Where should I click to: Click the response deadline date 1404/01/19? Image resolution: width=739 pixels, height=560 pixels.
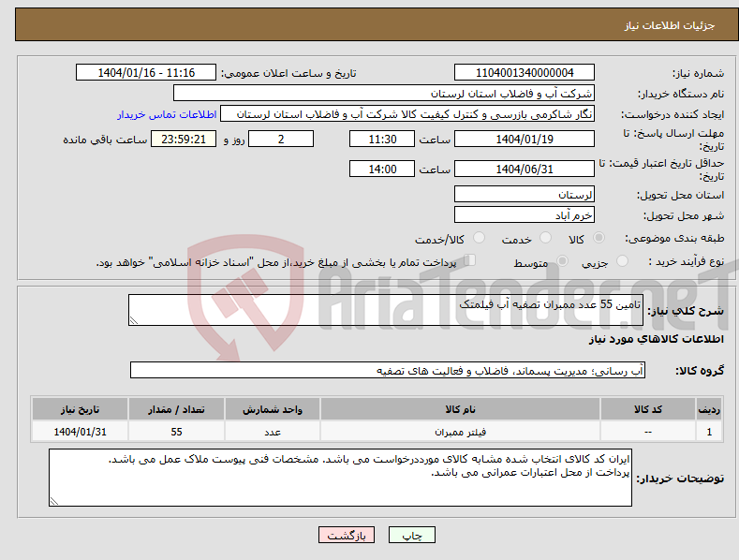point(525,139)
